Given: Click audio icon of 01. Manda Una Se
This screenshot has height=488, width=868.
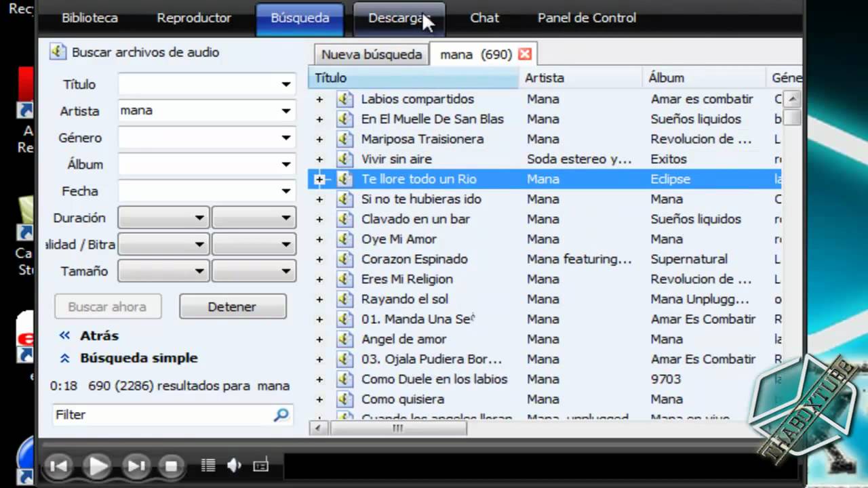Looking at the screenshot, I should (x=345, y=319).
